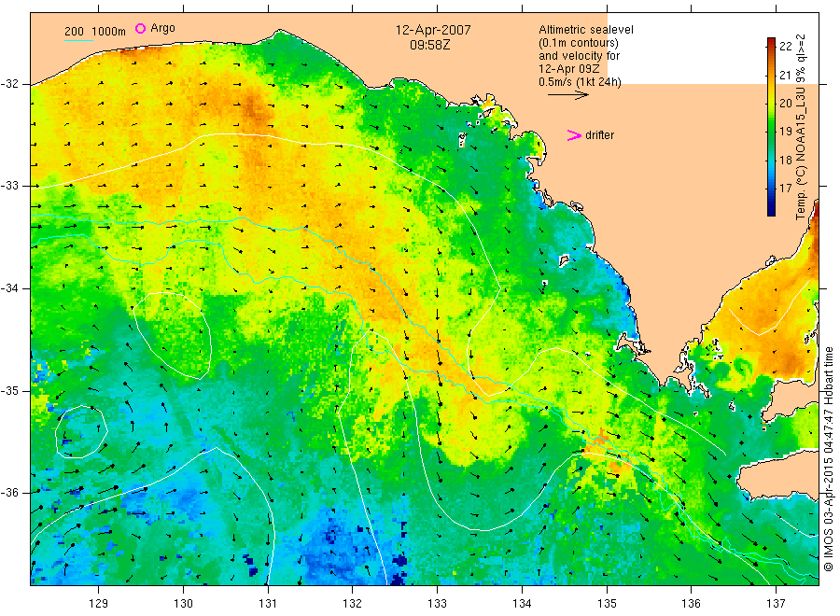This screenshot has width=840, height=616.
Task: Click the (0.1m contours) text
Action: point(579,43)
